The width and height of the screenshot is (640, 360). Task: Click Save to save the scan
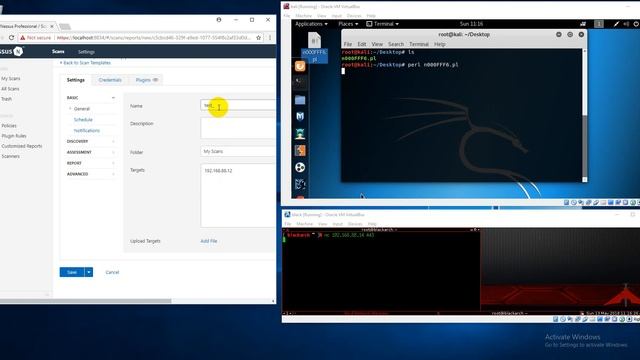tap(72, 272)
